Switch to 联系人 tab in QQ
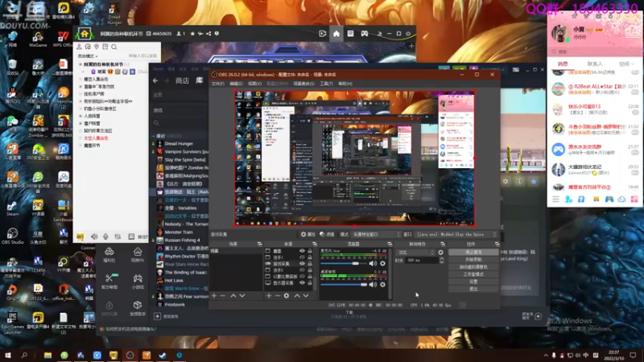The image size is (644, 362). [x=595, y=64]
